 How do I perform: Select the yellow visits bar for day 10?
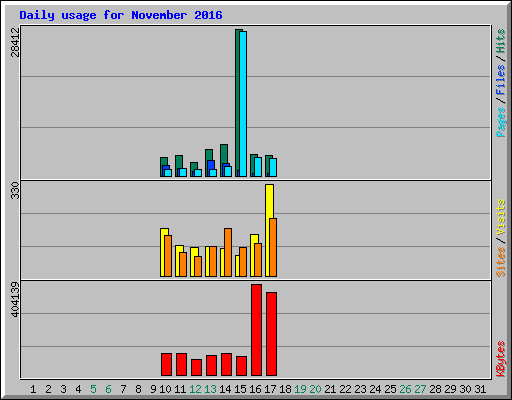[163, 252]
